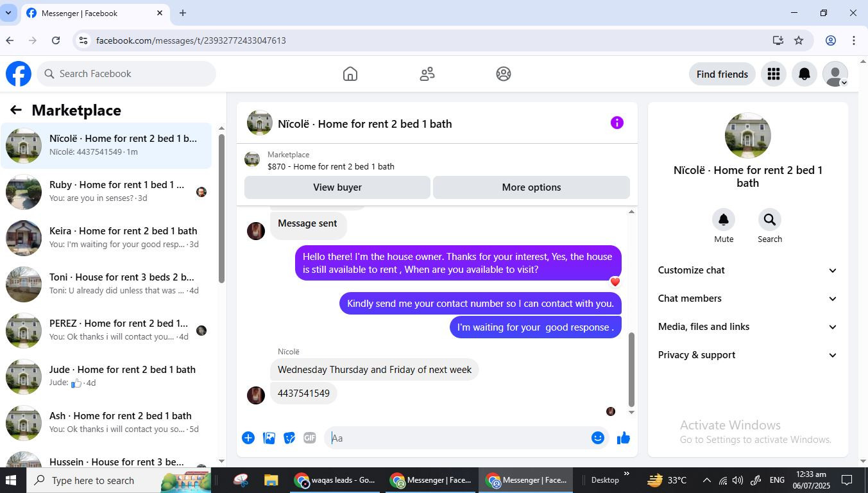Viewport: 868px width, 493px height.
Task: Open the Ruby Home for rent conversation
Action: (x=106, y=192)
